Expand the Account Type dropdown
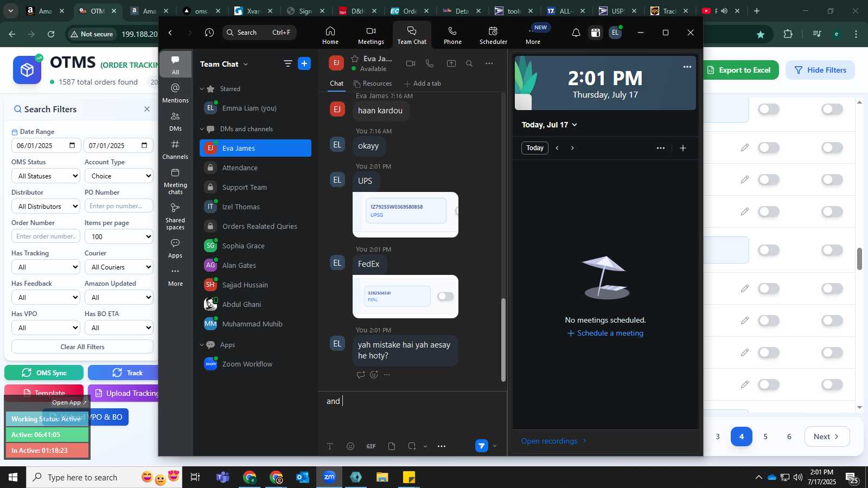This screenshot has width=868, height=488. (x=119, y=176)
